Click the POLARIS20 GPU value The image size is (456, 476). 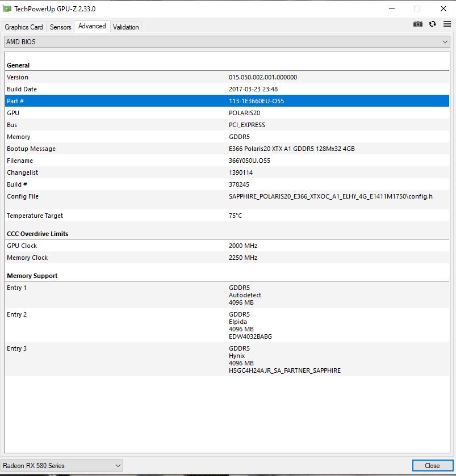244,113
